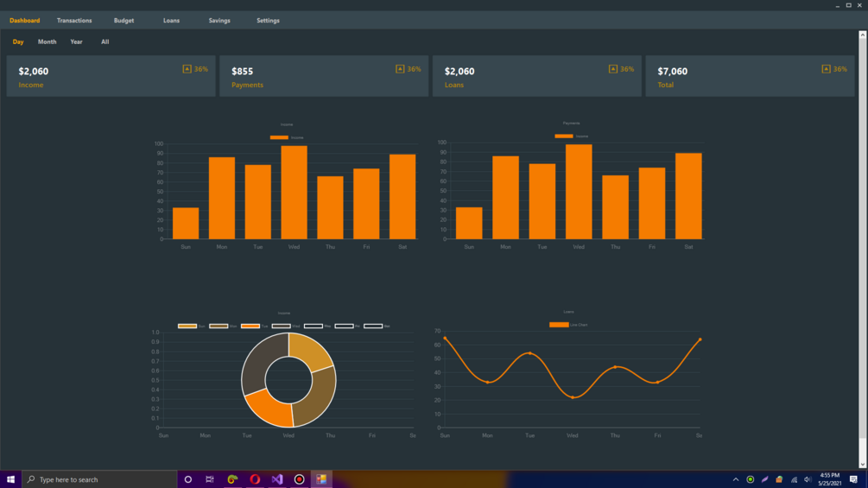Click the trend-up icon on the Payments card

(x=400, y=69)
